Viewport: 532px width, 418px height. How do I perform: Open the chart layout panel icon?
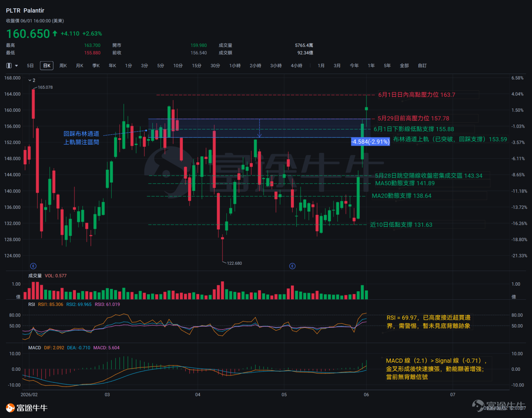(9, 66)
